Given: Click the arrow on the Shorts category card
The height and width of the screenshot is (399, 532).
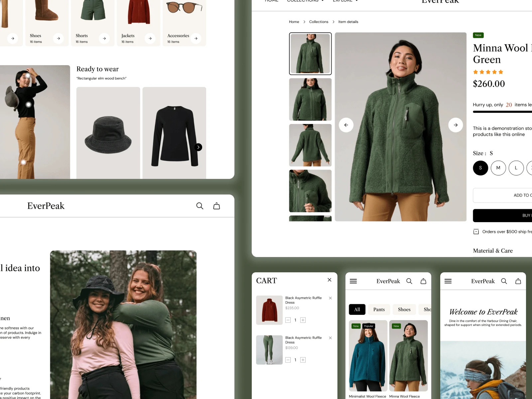Looking at the screenshot, I should coord(104,39).
